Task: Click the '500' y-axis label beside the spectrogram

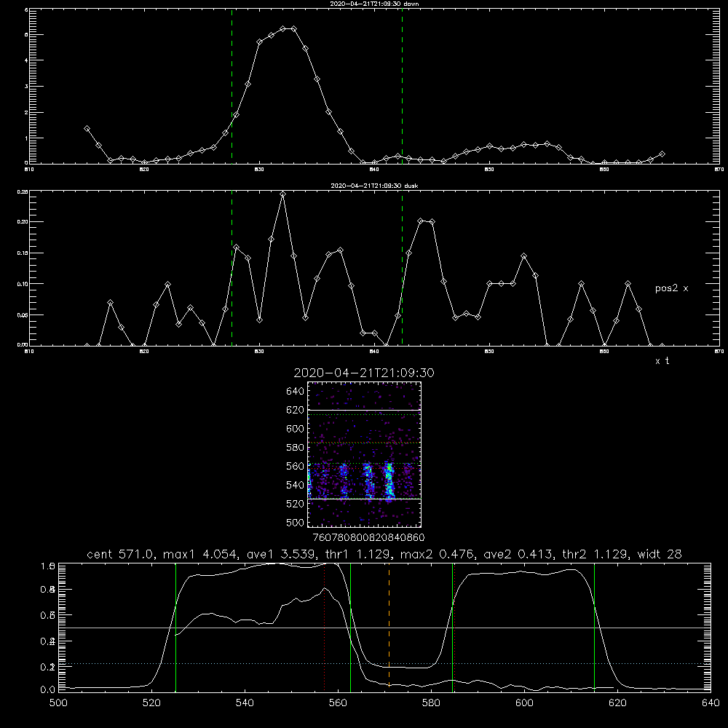Action: 295,522
